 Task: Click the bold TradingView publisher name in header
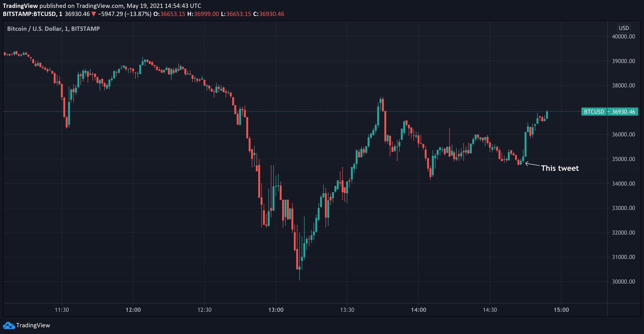[20, 5]
